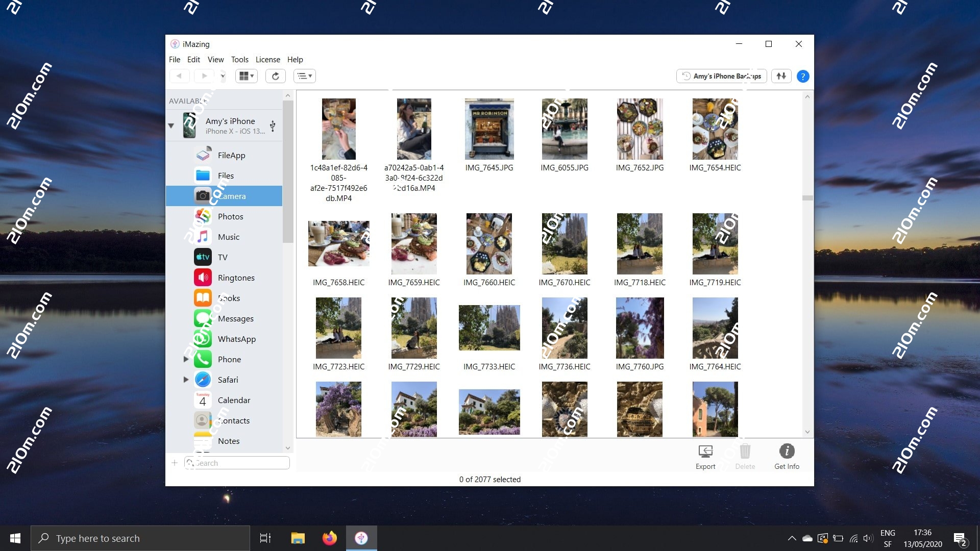Click the transfer arrows icon near Amy's iPhone Backups

(x=780, y=76)
